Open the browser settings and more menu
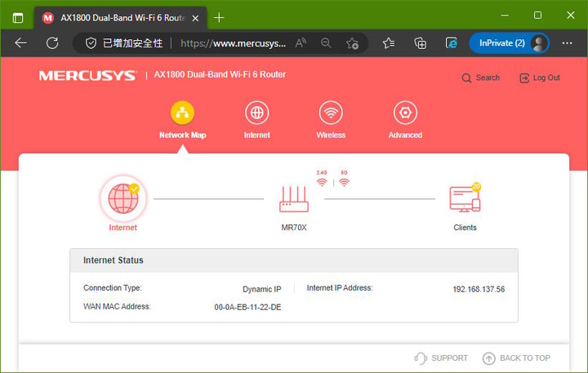 tap(567, 43)
